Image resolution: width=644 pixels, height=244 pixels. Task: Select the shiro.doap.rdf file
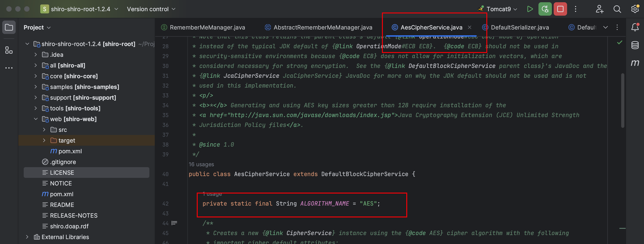point(66,227)
